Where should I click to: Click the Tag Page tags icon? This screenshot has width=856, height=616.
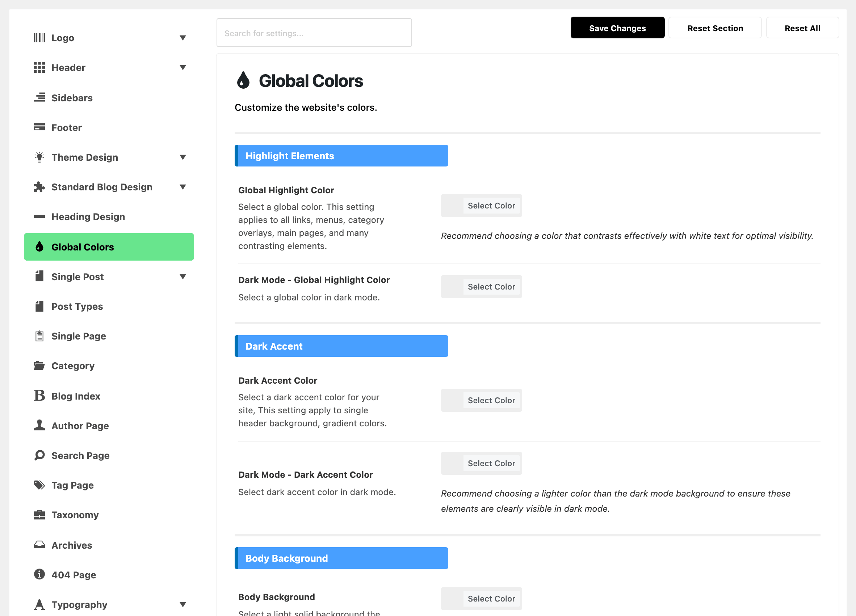[x=39, y=485]
